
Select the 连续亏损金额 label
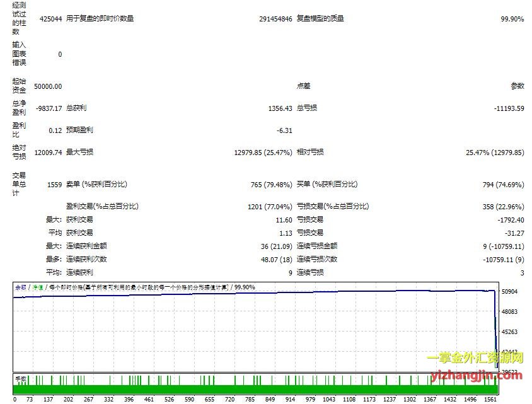click(x=317, y=246)
